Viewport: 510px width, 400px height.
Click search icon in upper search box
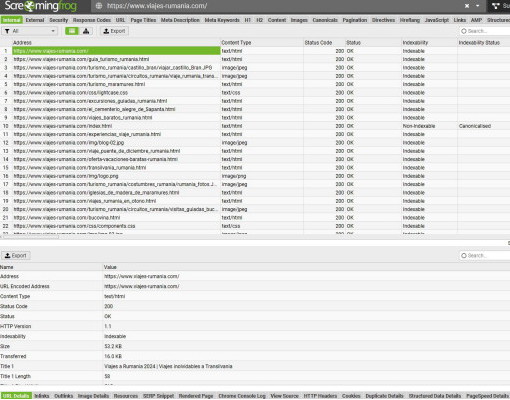point(464,31)
